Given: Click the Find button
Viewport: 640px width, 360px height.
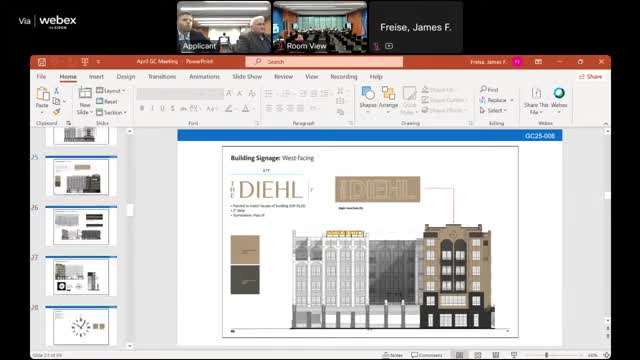Looking at the screenshot, I should tap(489, 89).
